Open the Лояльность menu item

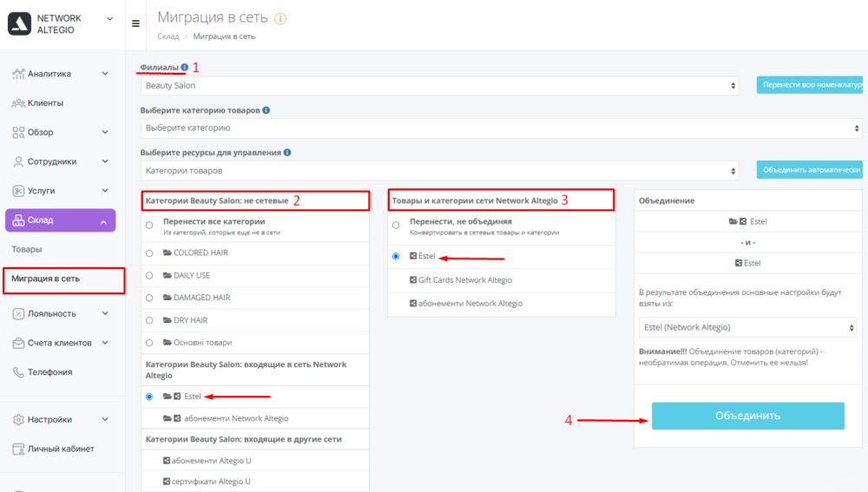click(51, 314)
